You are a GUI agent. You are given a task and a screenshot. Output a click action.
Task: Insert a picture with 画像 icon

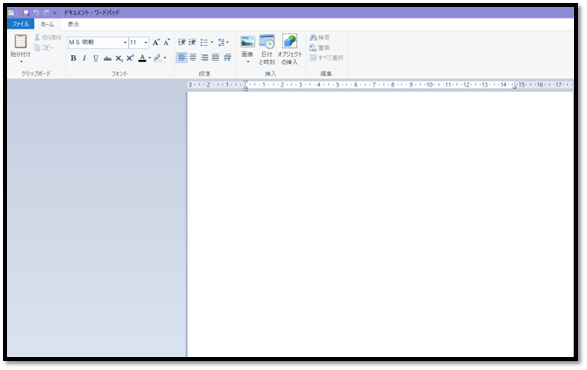(x=247, y=42)
